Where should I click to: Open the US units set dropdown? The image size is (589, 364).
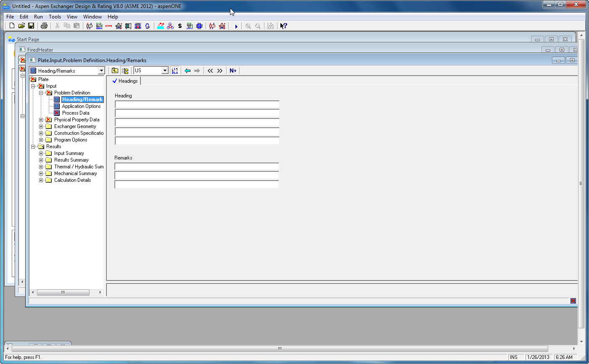coord(165,71)
